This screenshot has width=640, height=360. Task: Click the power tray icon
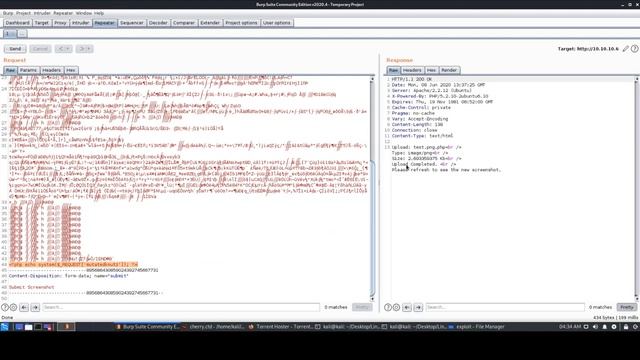tap(636, 327)
